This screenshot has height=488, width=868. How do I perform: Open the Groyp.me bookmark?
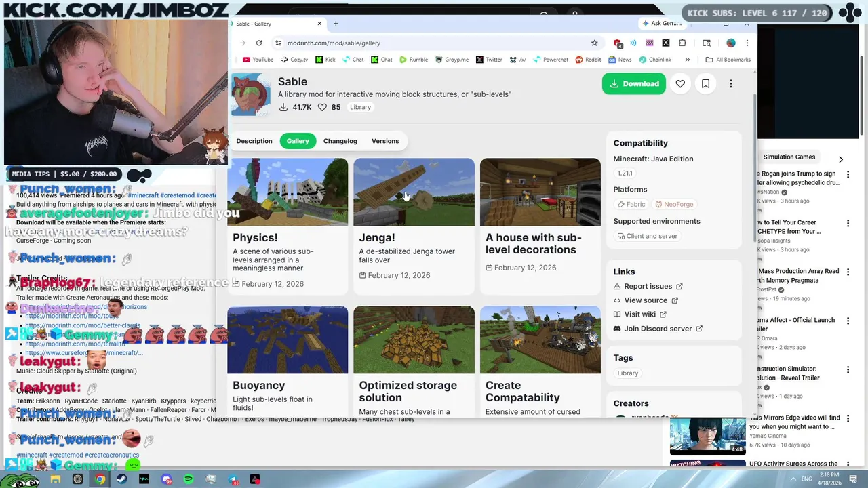452,60
